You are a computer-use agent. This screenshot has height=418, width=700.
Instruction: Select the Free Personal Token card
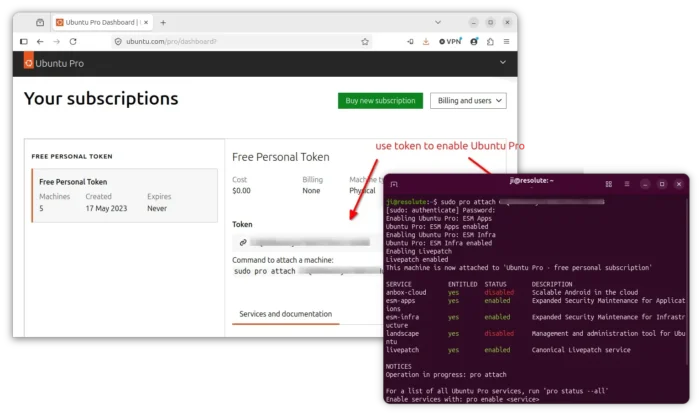point(125,195)
